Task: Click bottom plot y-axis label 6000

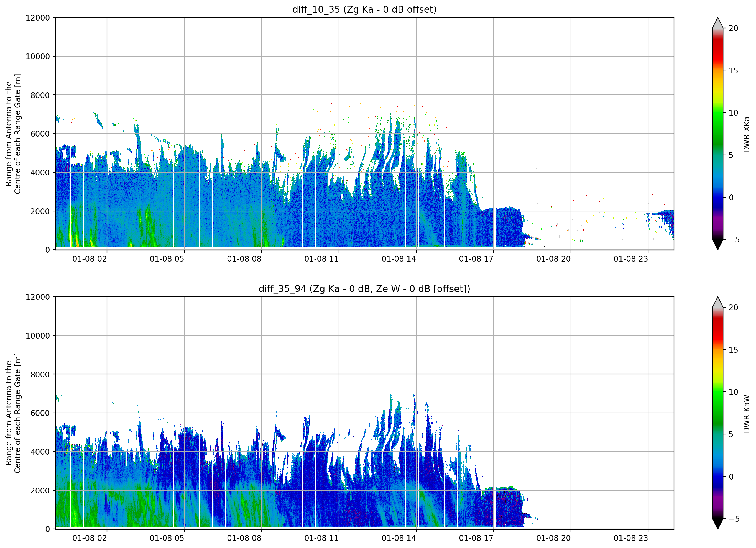Action: point(40,413)
